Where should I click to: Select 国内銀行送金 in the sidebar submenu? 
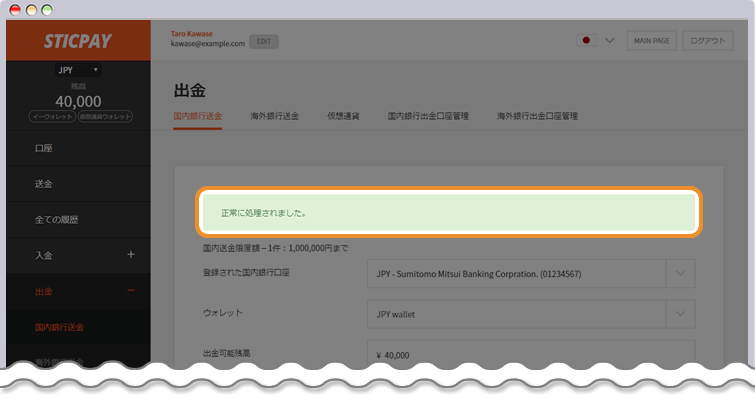click(x=59, y=327)
